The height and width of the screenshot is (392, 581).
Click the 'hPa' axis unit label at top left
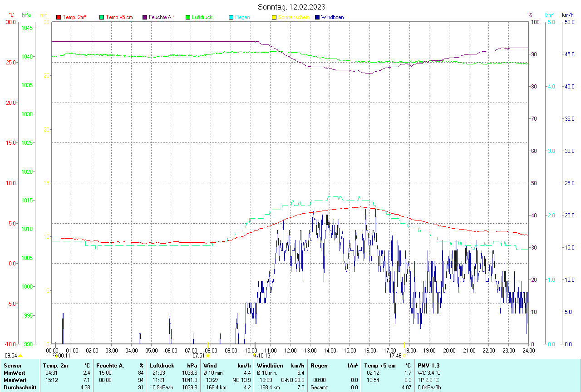pos(26,15)
